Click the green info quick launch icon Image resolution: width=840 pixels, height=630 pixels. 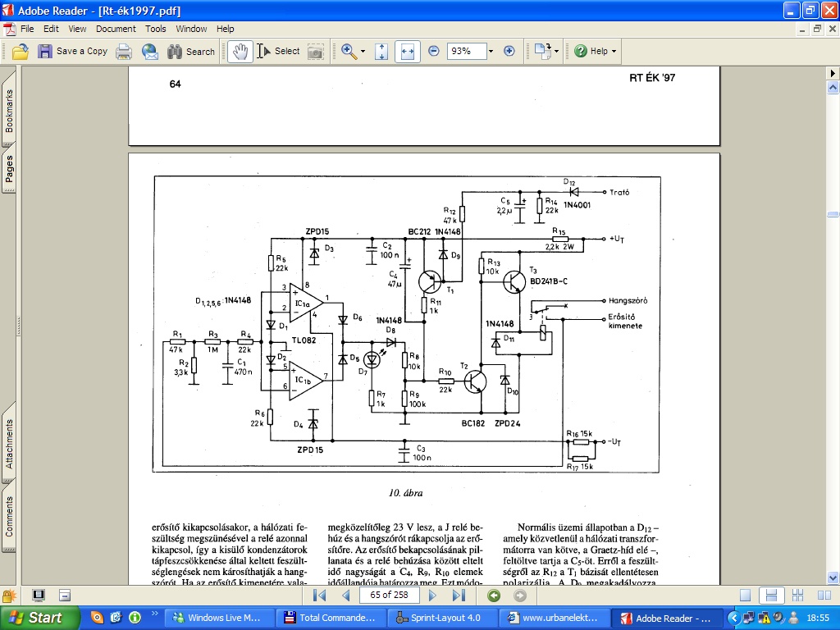tap(135, 618)
